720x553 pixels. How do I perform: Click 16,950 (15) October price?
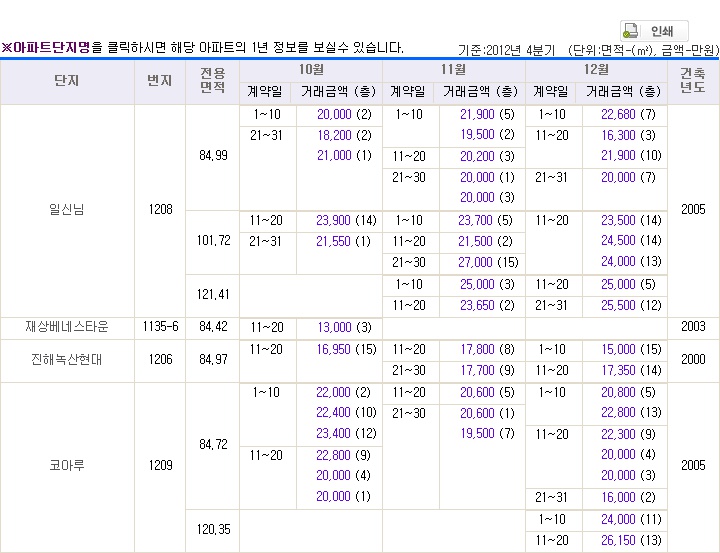[x=346, y=350]
